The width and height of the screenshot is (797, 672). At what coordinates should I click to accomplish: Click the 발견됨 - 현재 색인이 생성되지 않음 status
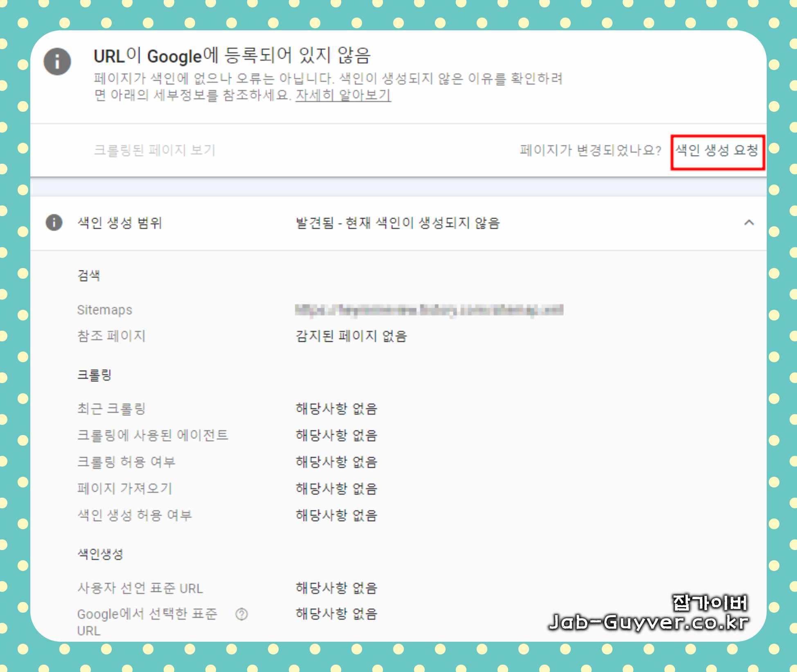point(397,223)
